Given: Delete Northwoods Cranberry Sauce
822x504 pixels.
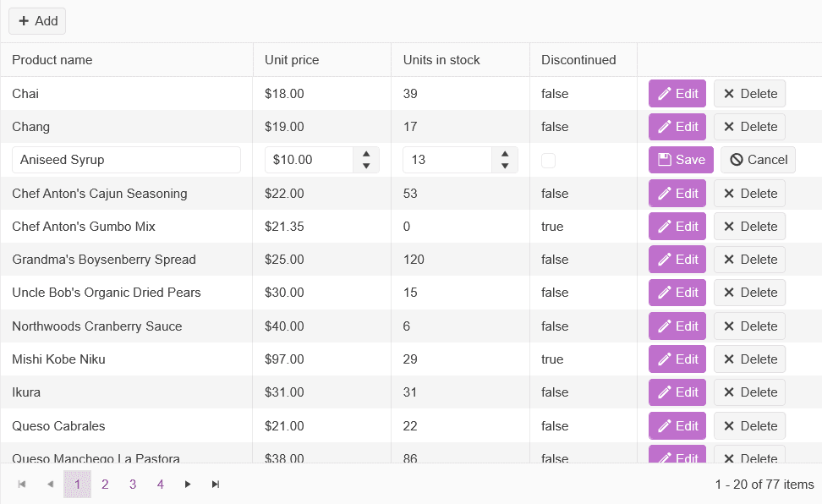Looking at the screenshot, I should [x=749, y=326].
